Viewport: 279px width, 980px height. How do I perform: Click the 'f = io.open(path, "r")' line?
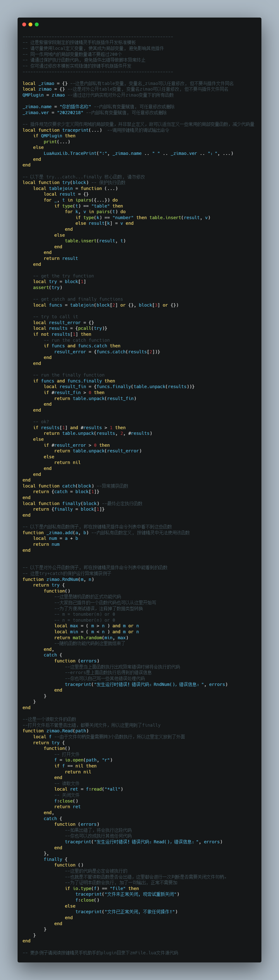click(83, 760)
